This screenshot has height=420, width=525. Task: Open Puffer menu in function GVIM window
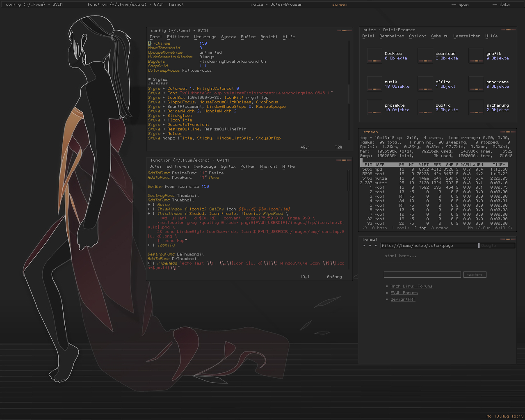(x=248, y=167)
